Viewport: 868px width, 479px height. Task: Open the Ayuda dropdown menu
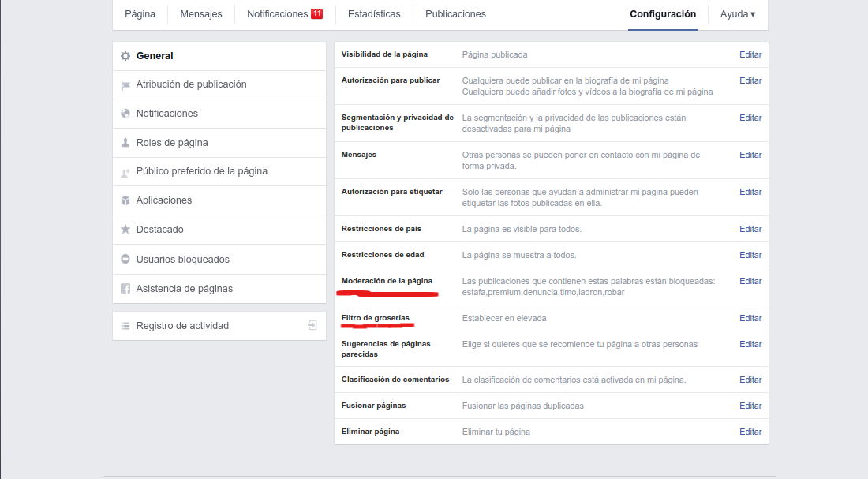737,14
